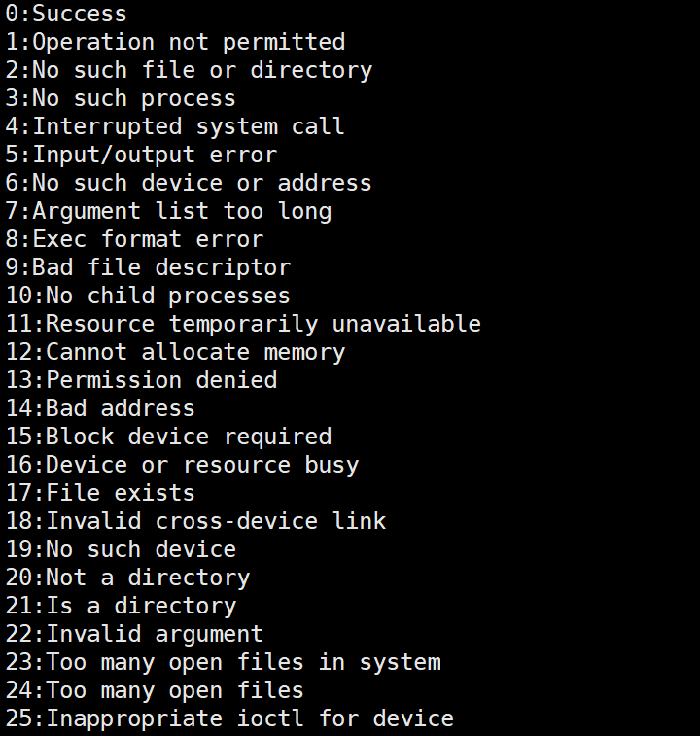The image size is (700, 736).
Task: Click the 'Is a directory' line
Action: 121,606
